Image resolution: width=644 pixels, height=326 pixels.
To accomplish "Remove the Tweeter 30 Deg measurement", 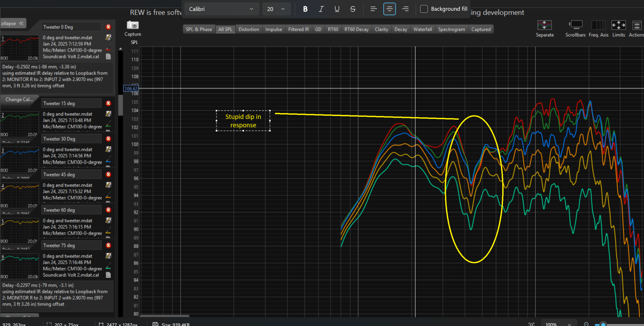I will (108, 139).
